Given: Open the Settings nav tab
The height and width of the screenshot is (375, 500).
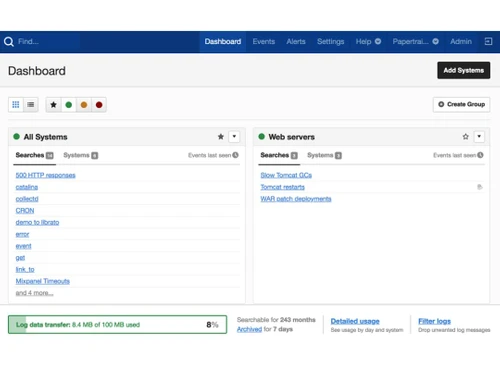Looking at the screenshot, I should (330, 42).
